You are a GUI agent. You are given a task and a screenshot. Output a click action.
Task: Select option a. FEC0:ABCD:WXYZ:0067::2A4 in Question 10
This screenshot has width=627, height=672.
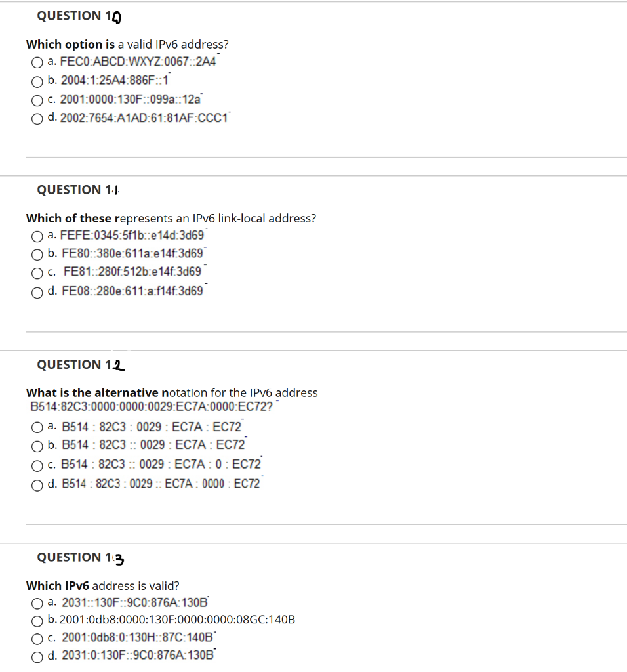click(x=37, y=62)
